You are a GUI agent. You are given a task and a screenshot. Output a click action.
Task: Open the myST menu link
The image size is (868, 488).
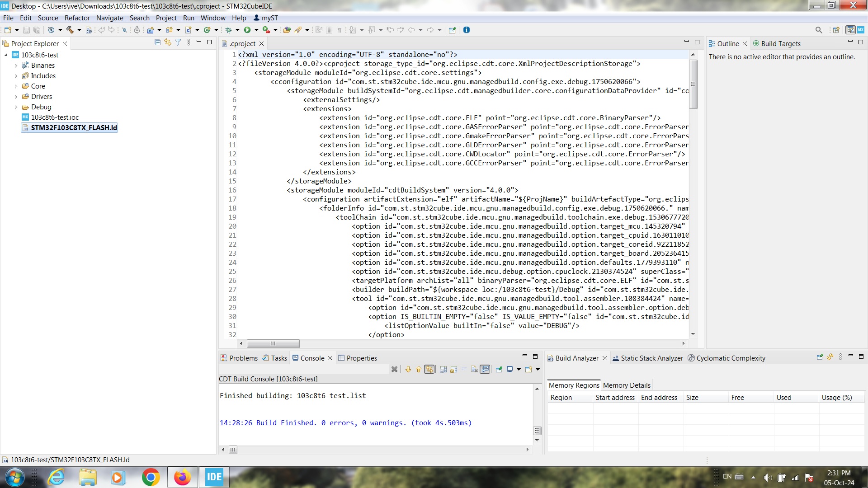[266, 18]
